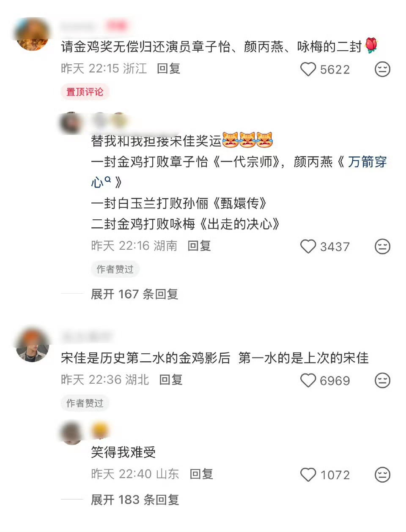The height and width of the screenshot is (532, 406).
Task: Reply to the comment posted at 22:40
Action: [201, 474]
